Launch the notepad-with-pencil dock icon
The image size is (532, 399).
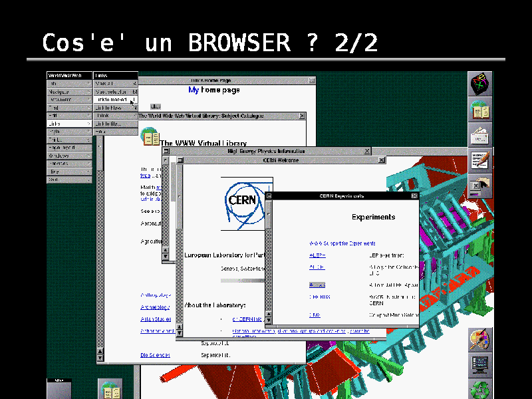[481, 161]
